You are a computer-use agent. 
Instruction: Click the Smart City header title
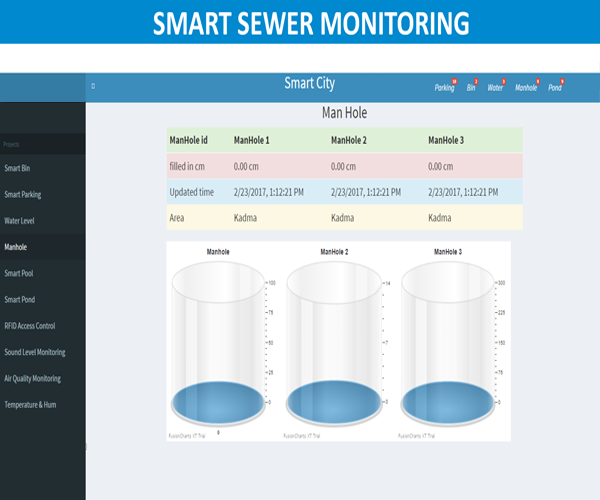tap(310, 84)
